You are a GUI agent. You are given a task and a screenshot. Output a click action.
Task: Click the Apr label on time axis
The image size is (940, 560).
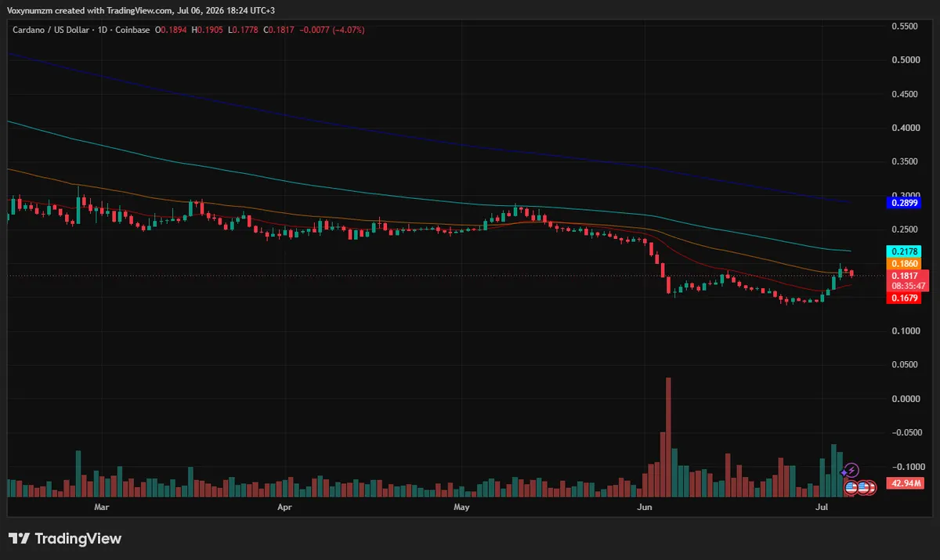coord(284,508)
